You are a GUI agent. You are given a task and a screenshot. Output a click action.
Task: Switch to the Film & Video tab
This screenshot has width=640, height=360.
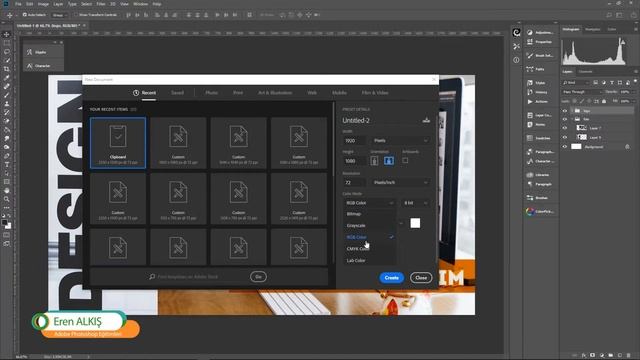pyautogui.click(x=375, y=93)
